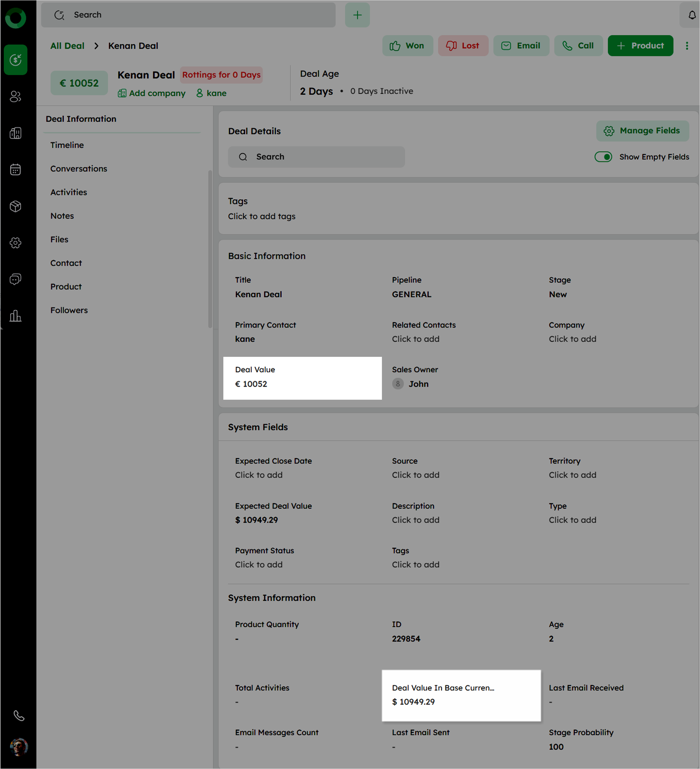Click the All Deal breadcrumb link
700x769 pixels.
click(x=67, y=46)
